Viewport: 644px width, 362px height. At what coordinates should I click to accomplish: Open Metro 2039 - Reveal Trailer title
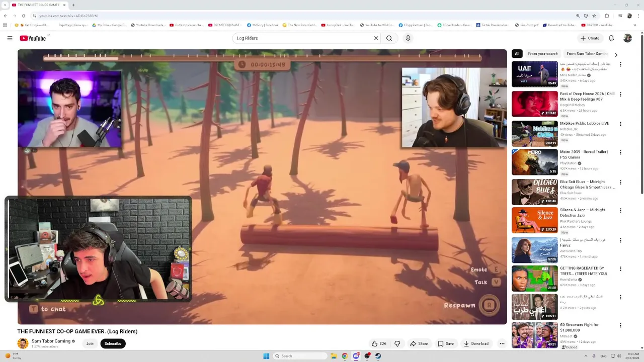pos(584,154)
